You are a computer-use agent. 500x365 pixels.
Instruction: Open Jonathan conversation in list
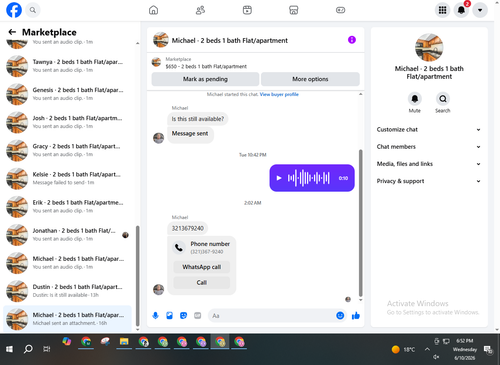point(67,235)
